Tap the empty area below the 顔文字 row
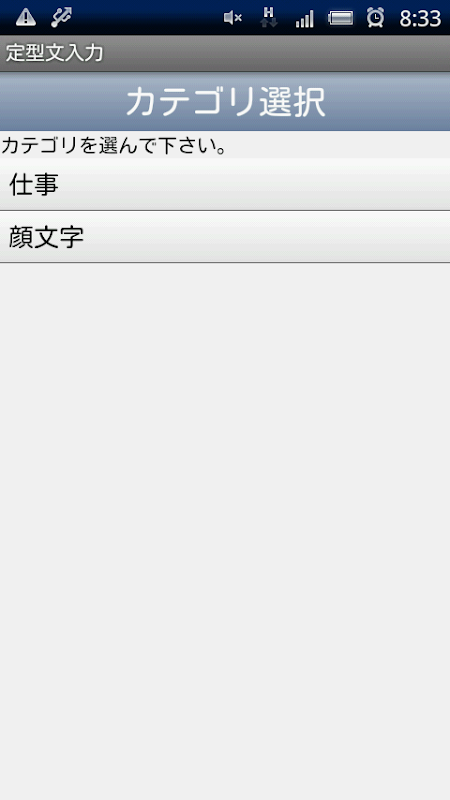This screenshot has height=800, width=450. [225, 531]
